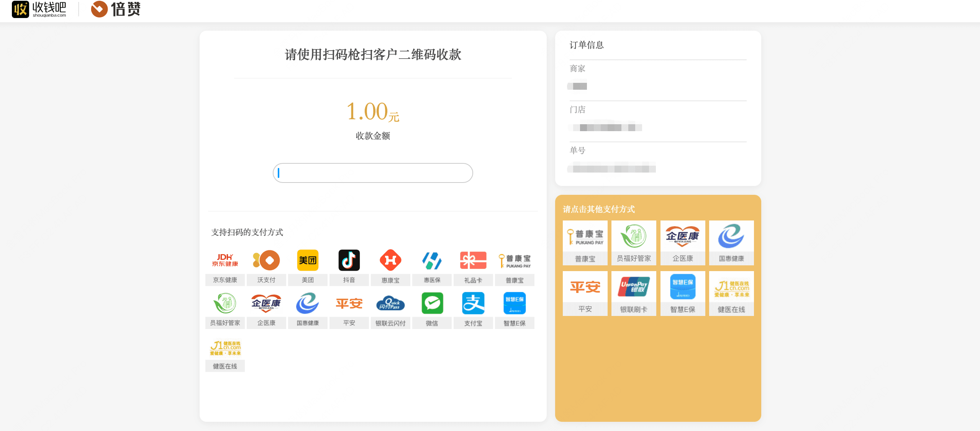Choose 健医在线 in other payment methods

[x=731, y=293]
